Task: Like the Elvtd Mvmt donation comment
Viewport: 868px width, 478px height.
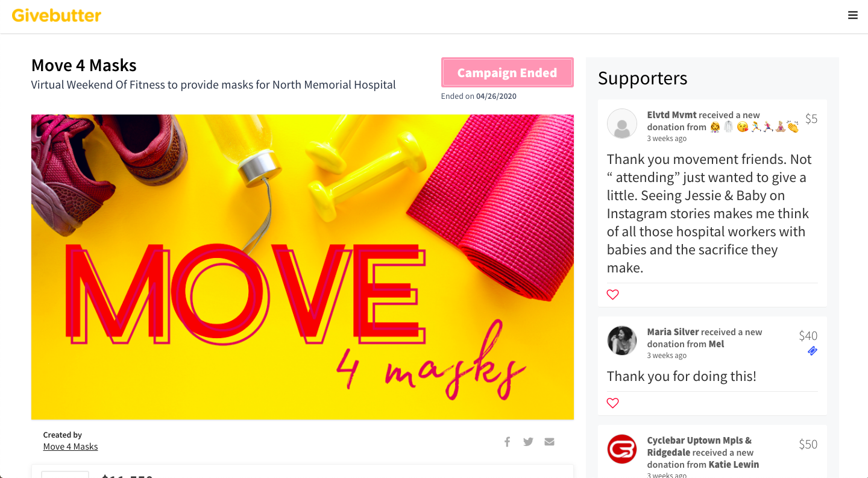Action: click(612, 295)
